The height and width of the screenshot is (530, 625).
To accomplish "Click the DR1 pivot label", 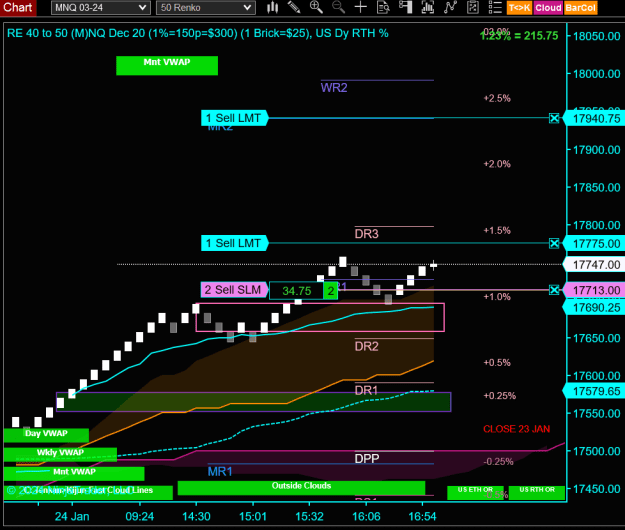I will pos(367,390).
